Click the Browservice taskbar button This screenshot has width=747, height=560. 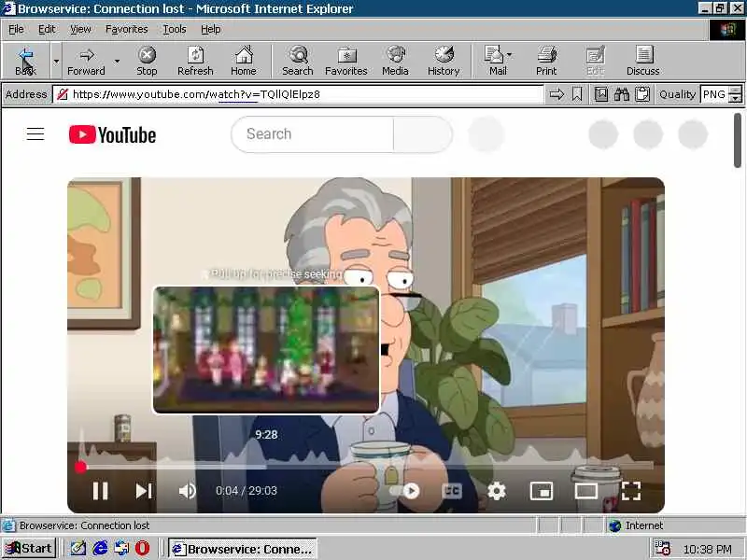243,549
